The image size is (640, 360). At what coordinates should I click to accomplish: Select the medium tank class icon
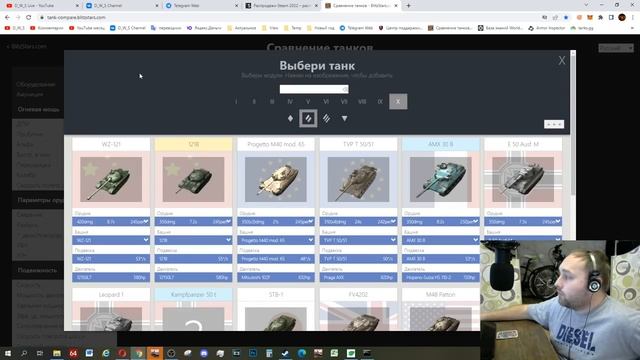(308, 118)
